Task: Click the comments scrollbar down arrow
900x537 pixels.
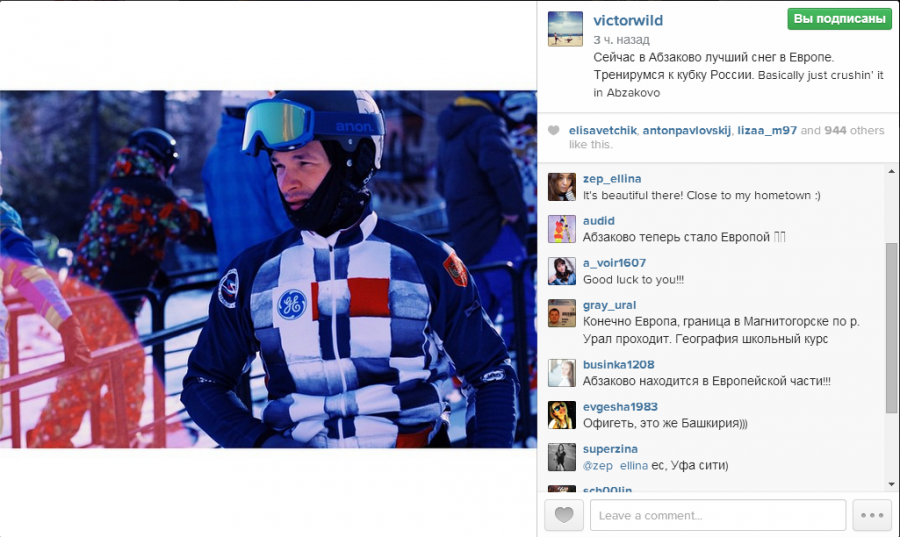Action: pyautogui.click(x=891, y=485)
